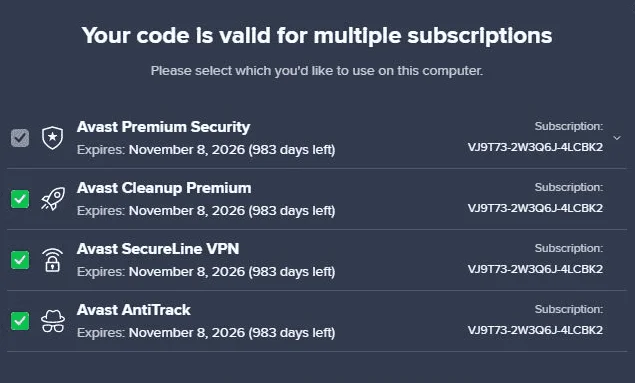Click the Avast Premium Security shield icon
The height and width of the screenshot is (383, 635).
pos(53,138)
